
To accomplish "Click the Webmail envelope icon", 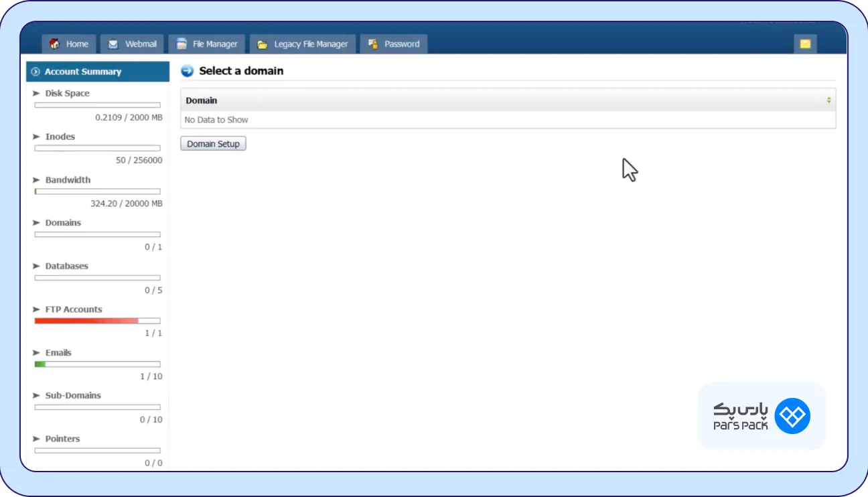I will pos(113,44).
